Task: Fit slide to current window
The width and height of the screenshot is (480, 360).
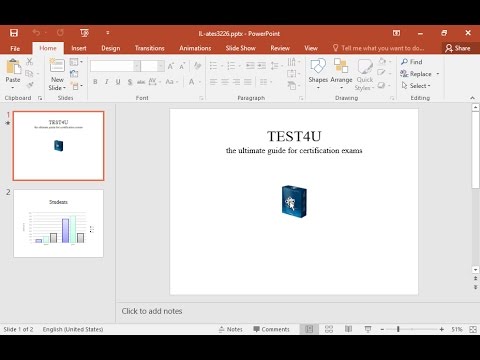Action: coord(473,329)
